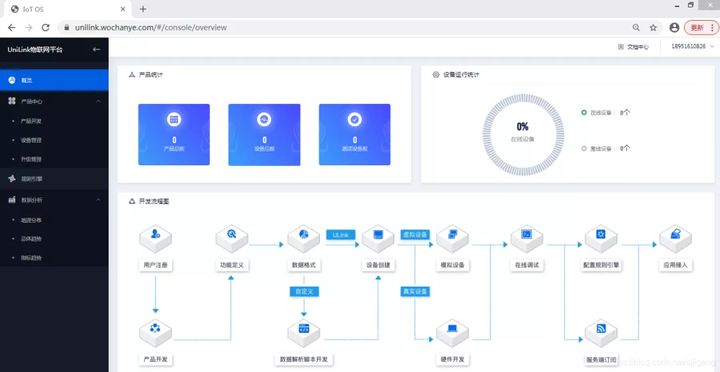Viewport: 720px width, 372px height.
Task: Click the 设备创建 cube icon
Action: [378, 238]
